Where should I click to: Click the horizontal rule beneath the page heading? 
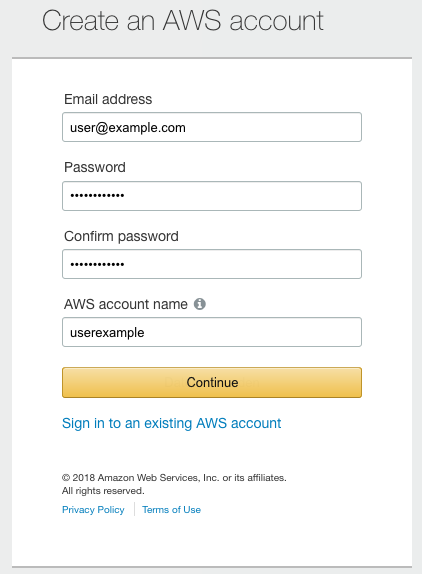coord(212,58)
